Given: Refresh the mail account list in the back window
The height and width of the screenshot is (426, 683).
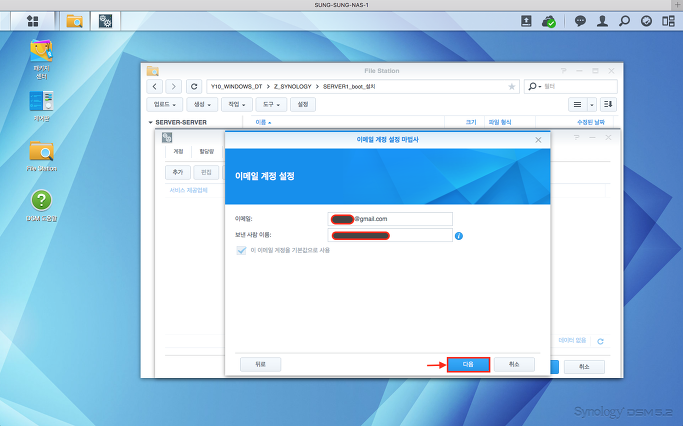Looking at the screenshot, I should click(x=600, y=341).
